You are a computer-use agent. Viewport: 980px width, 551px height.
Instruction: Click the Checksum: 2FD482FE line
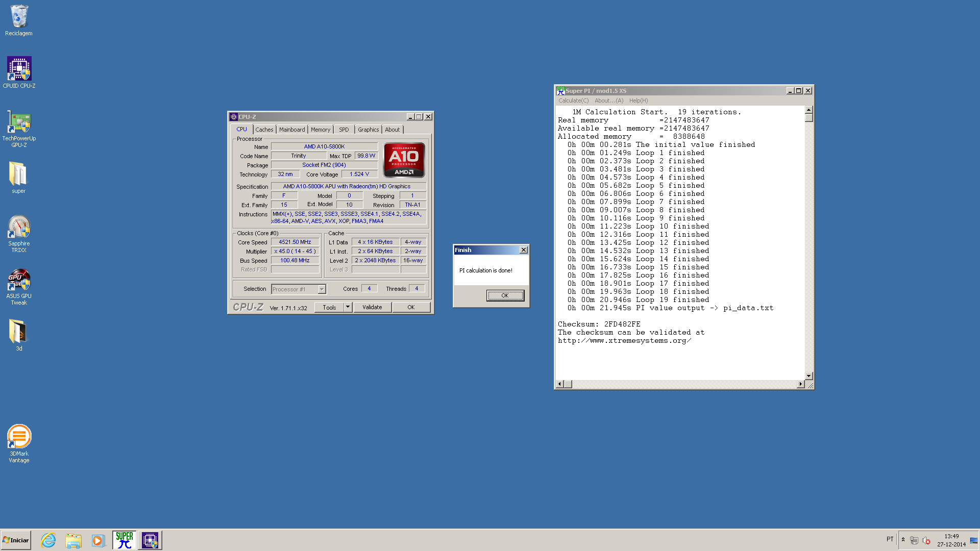pyautogui.click(x=599, y=324)
